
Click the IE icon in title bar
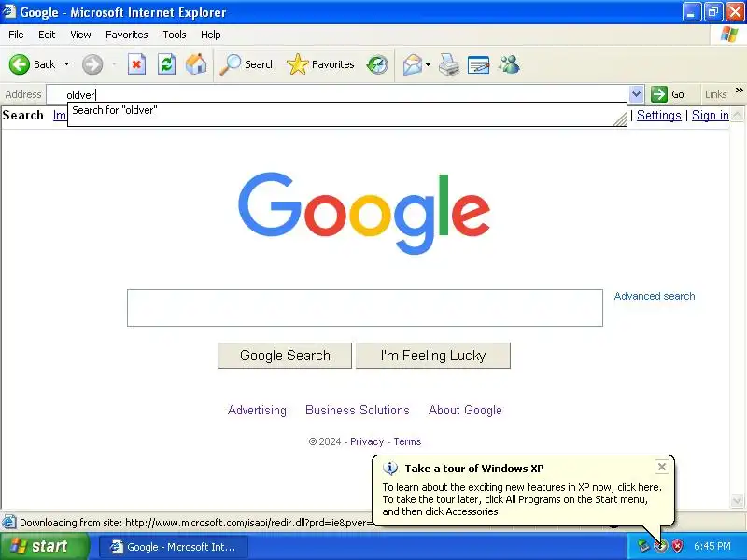click(9, 11)
